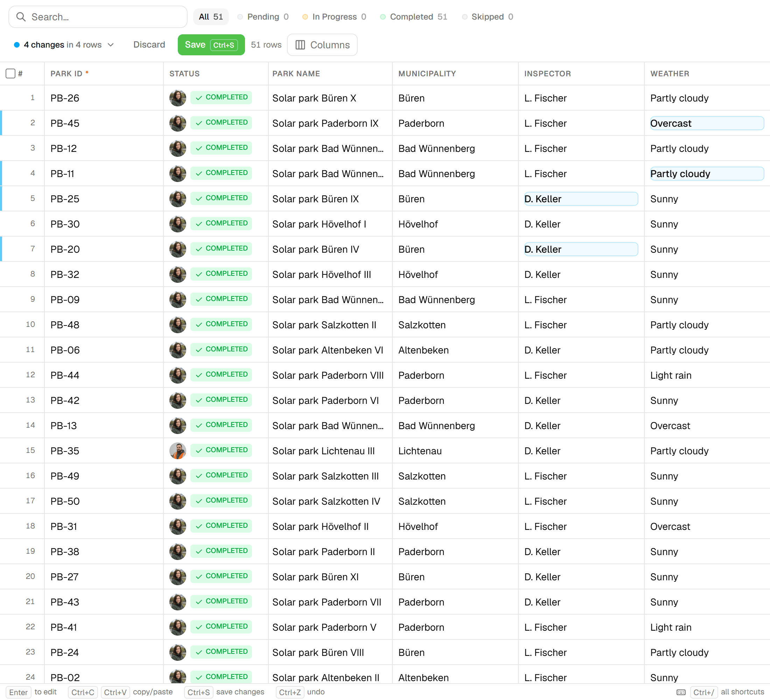The width and height of the screenshot is (770, 700).
Task: Filter by Skipped status
Action: pyautogui.click(x=488, y=17)
